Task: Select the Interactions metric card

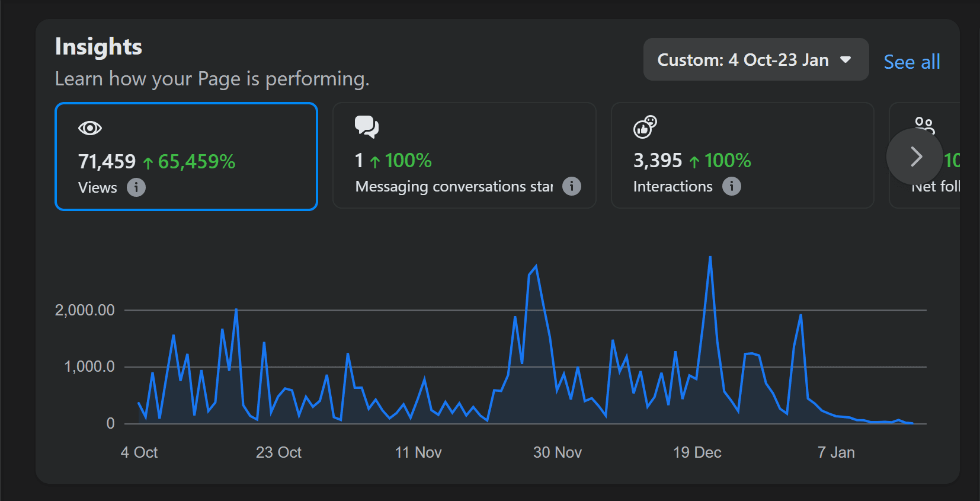Action: (742, 155)
